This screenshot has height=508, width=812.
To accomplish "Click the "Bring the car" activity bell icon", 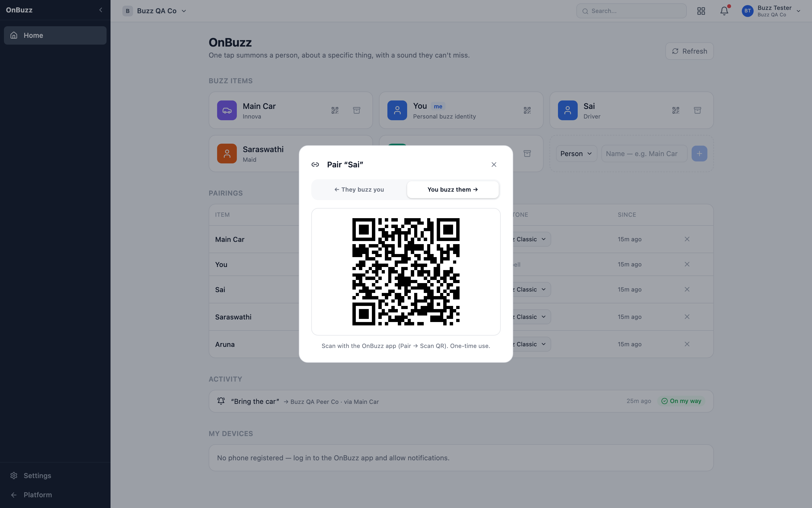I will (221, 401).
